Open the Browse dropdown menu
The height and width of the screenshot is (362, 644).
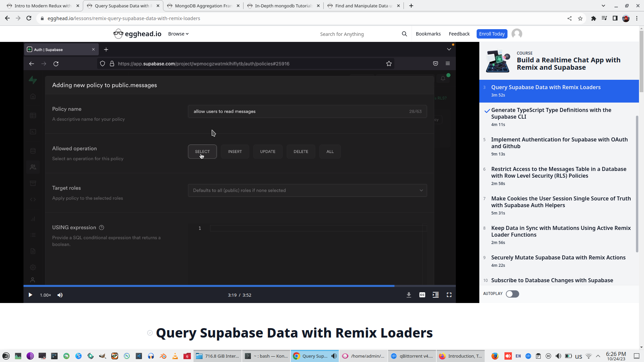tap(178, 34)
